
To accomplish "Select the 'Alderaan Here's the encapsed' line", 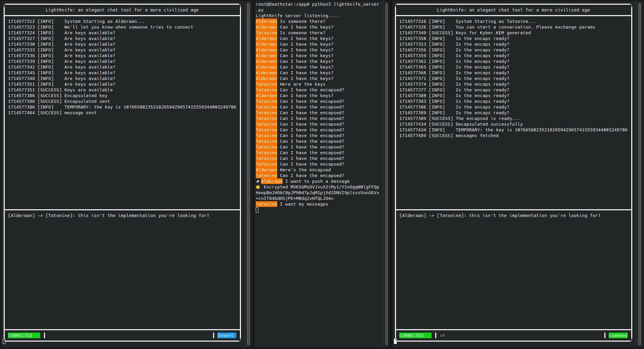I will [x=293, y=170].
